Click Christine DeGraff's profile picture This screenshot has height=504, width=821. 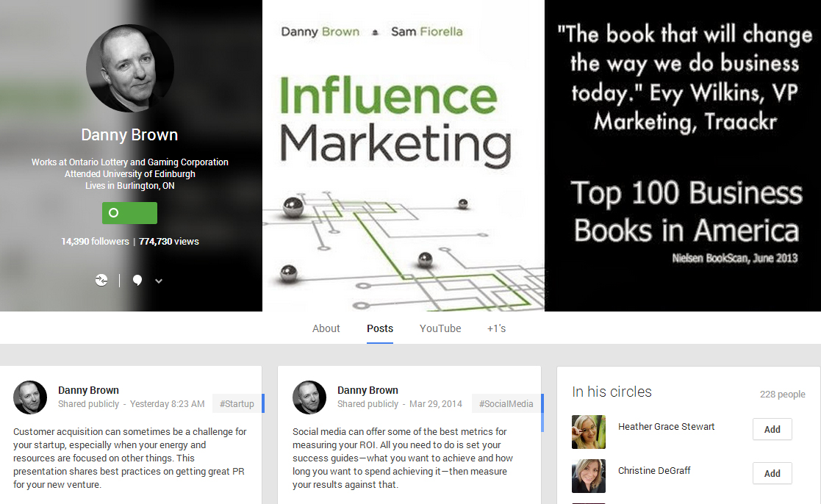click(x=589, y=476)
